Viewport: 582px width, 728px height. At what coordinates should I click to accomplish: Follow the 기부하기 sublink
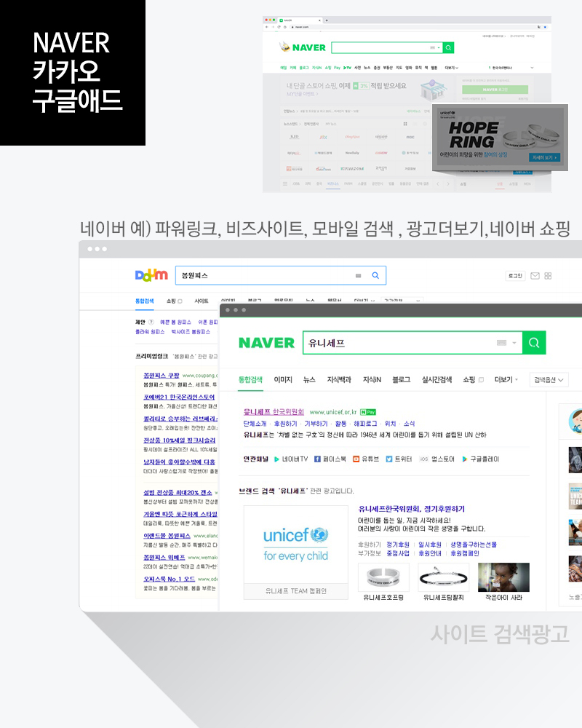tap(316, 424)
